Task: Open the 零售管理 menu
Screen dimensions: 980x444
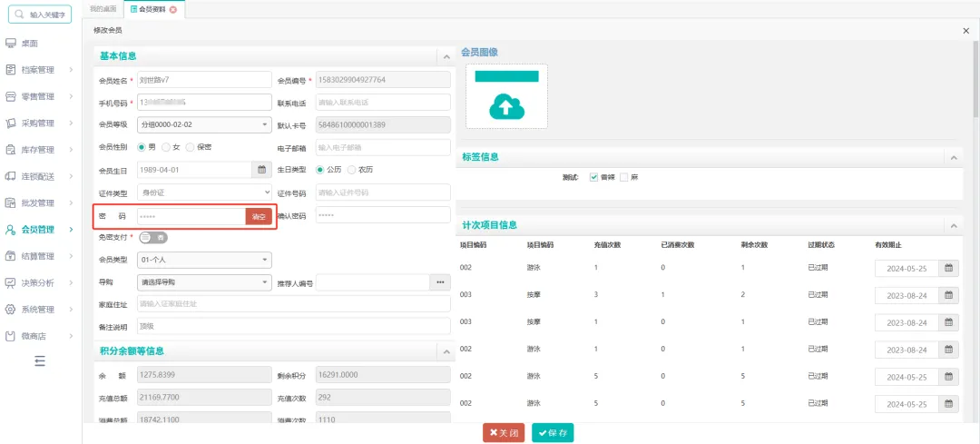Action: (x=41, y=96)
